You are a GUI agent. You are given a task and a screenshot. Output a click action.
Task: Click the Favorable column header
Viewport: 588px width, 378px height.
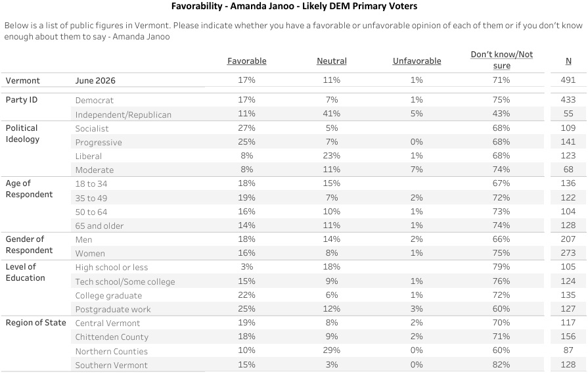coord(247,61)
